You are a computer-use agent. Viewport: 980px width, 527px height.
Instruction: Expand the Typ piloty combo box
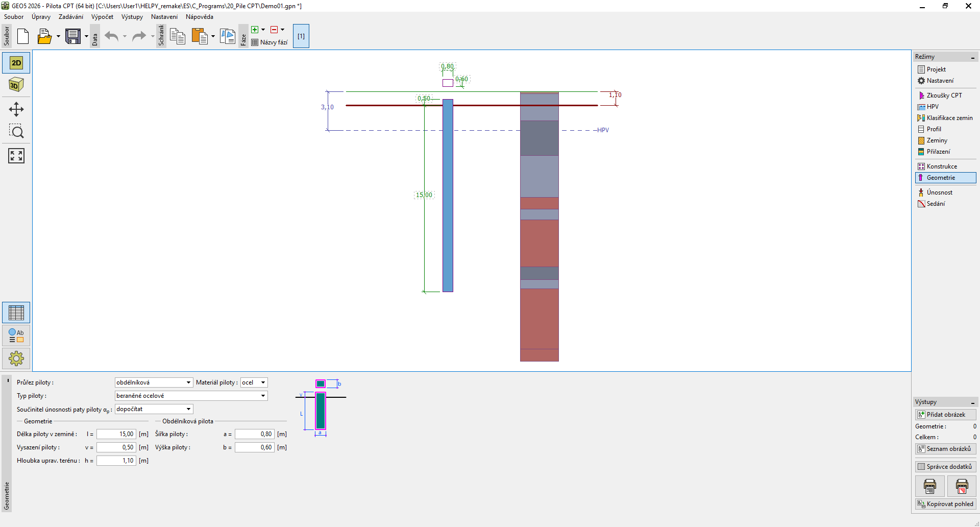pyautogui.click(x=191, y=396)
